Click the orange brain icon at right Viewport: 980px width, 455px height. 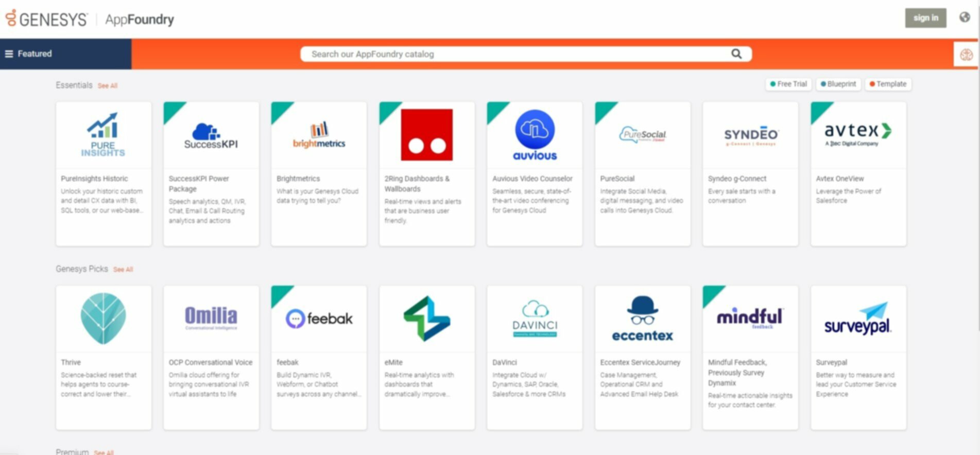point(966,54)
